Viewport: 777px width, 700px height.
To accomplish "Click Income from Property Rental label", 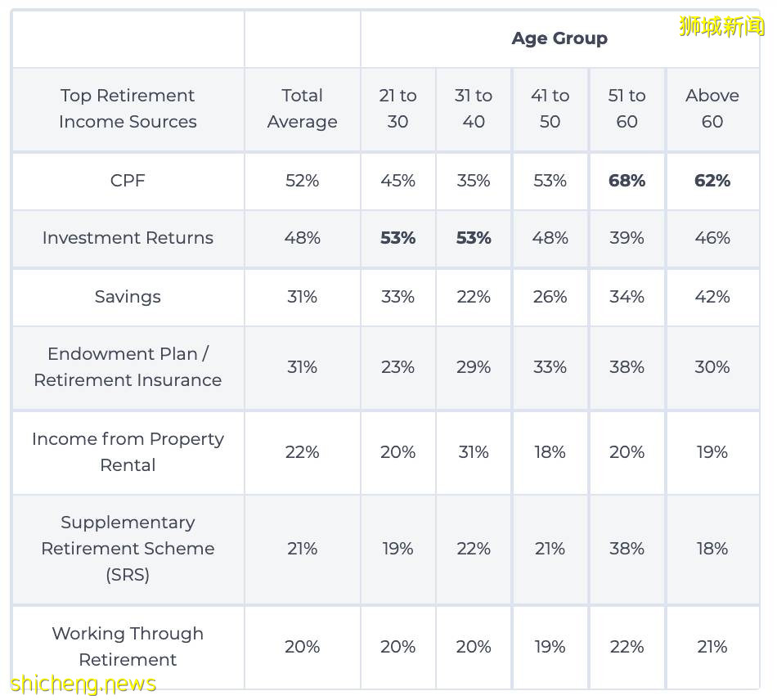I will tap(128, 452).
